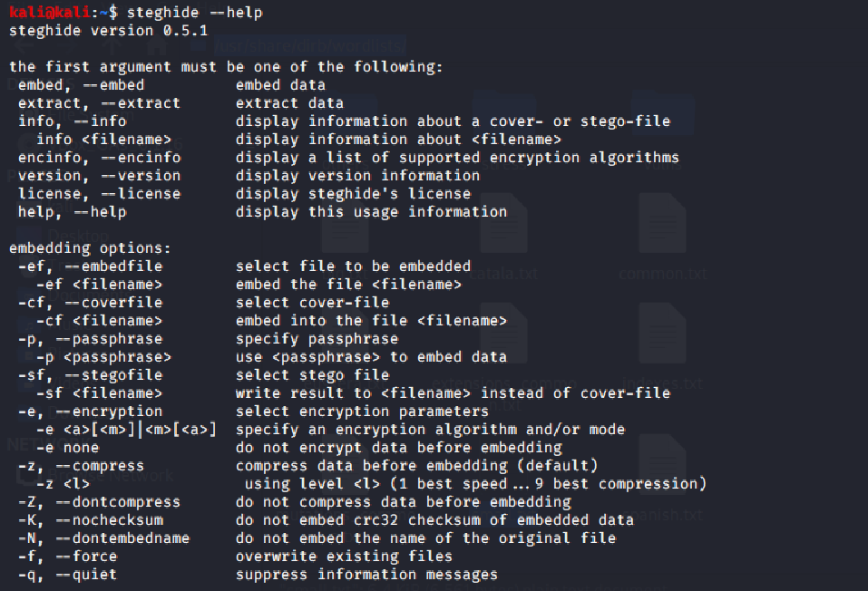868x591 pixels.
Task: Click the faint common.txt file icon
Action: tap(663, 224)
